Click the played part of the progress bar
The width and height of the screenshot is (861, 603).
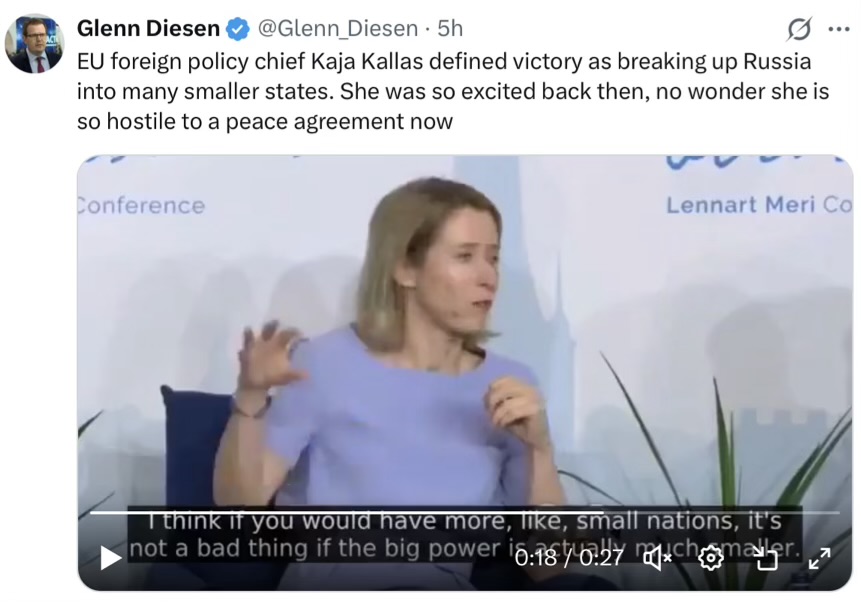pos(346,512)
